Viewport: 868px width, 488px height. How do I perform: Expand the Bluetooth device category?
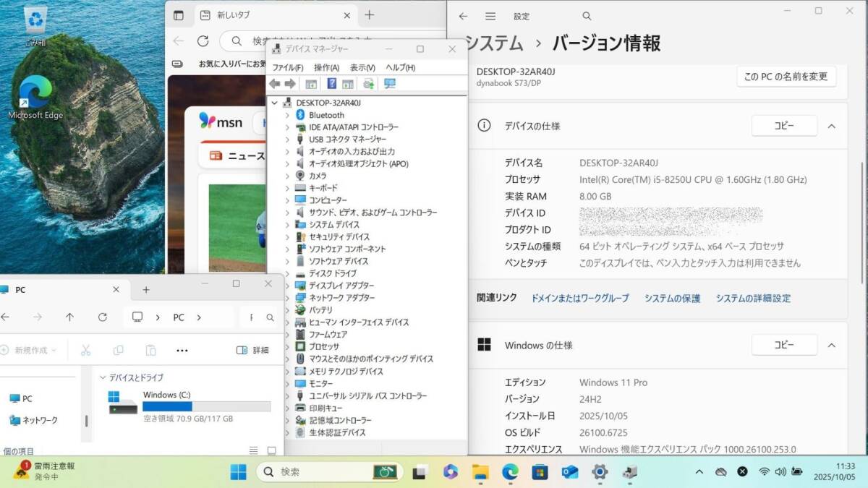(x=287, y=115)
